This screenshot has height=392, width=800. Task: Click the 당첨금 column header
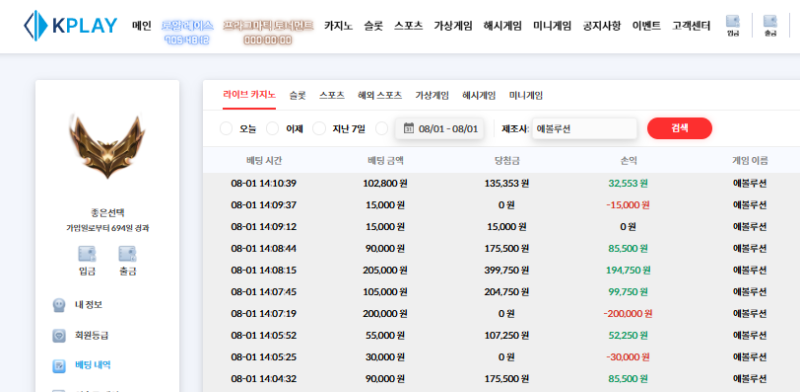point(507,161)
